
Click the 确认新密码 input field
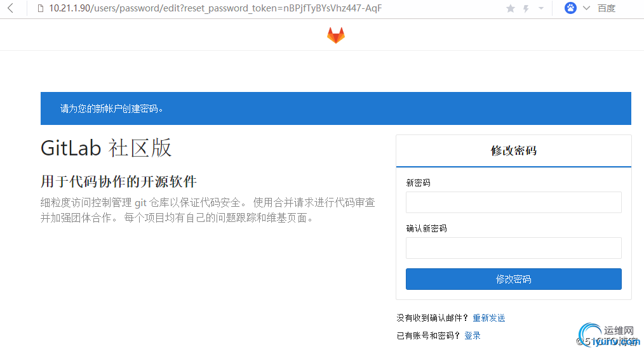pyautogui.click(x=513, y=248)
